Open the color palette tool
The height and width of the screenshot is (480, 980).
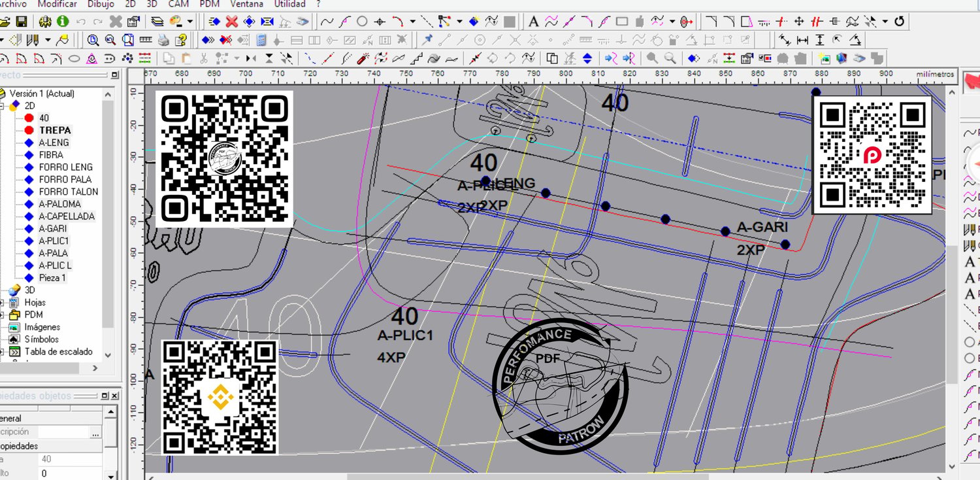point(175,22)
